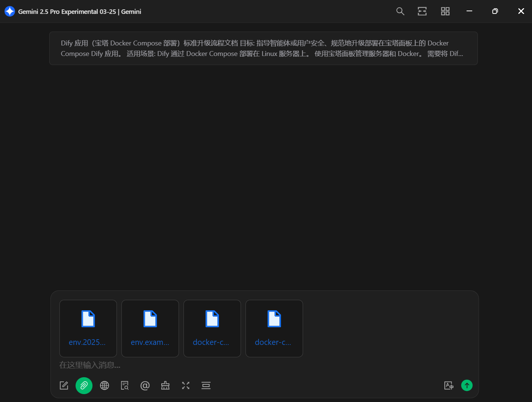Screen dimensions: 532x402
Task: Click the new topic pencil icon
Action: (64, 385)
